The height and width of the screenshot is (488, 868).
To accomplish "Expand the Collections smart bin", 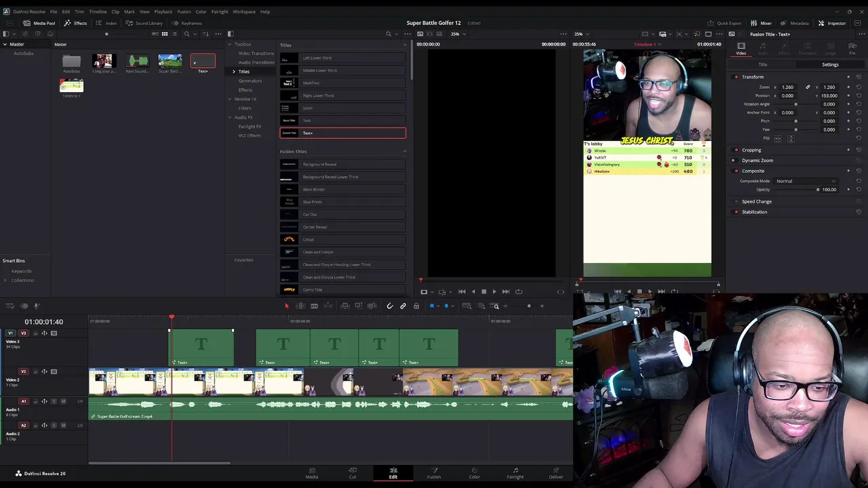I will click(5, 280).
